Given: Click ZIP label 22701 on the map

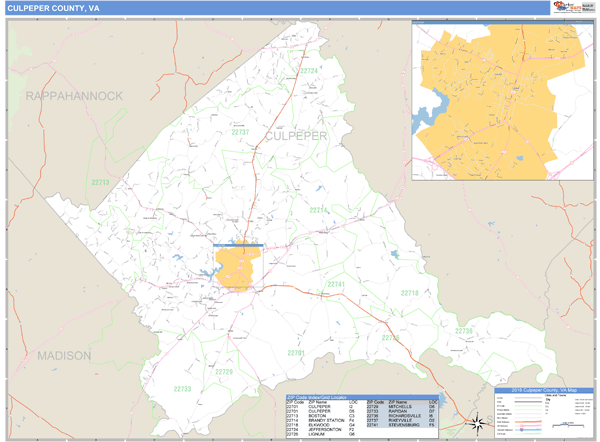Looking at the screenshot, I should click(x=296, y=353).
